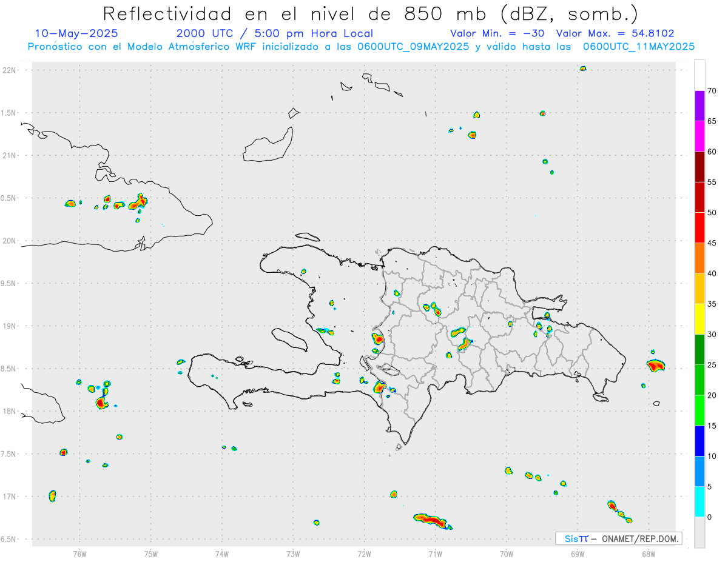The width and height of the screenshot is (728, 562).
Task: Pick the purple 65–70 dBZ colorbar segment
Action: click(699, 105)
